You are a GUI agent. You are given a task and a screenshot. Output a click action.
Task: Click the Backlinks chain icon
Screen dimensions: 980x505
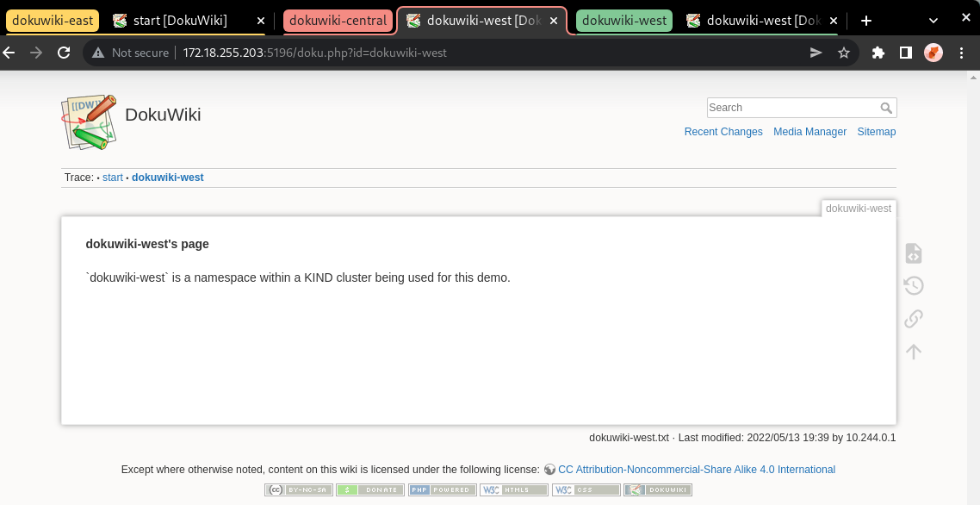coord(914,319)
